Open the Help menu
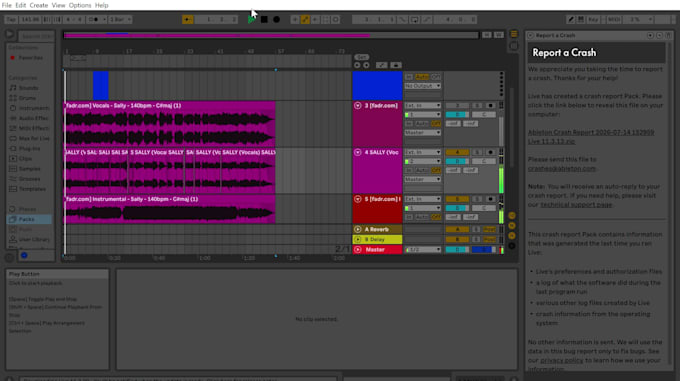This screenshot has height=381, width=680. (101, 5)
